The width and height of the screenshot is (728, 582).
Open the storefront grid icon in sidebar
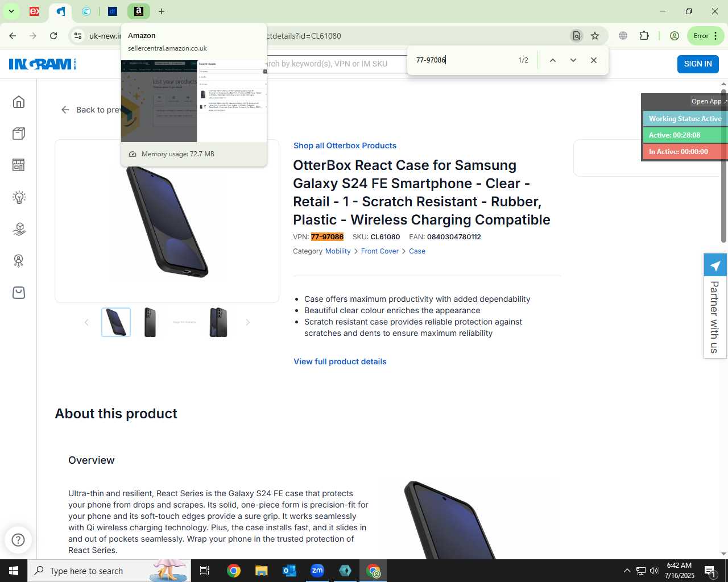(19, 165)
